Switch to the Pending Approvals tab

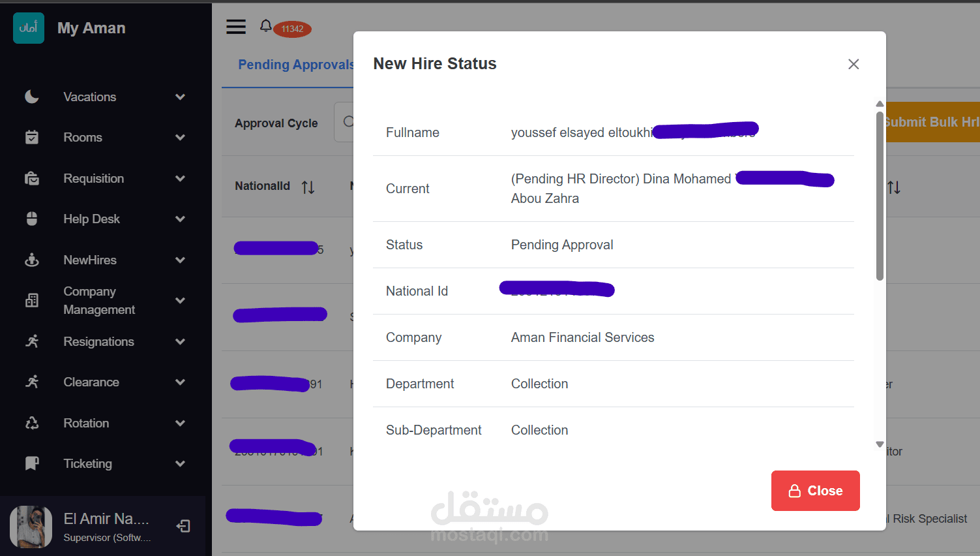(x=295, y=65)
